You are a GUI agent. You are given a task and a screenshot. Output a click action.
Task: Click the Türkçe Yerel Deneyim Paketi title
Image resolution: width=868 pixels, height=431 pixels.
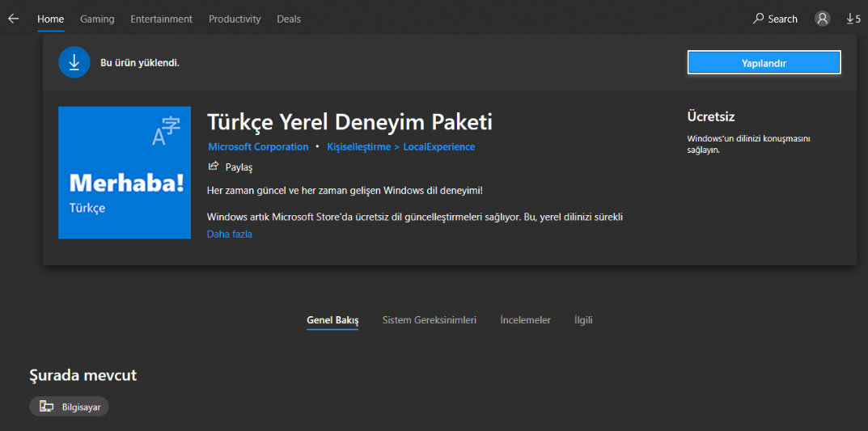click(x=349, y=122)
